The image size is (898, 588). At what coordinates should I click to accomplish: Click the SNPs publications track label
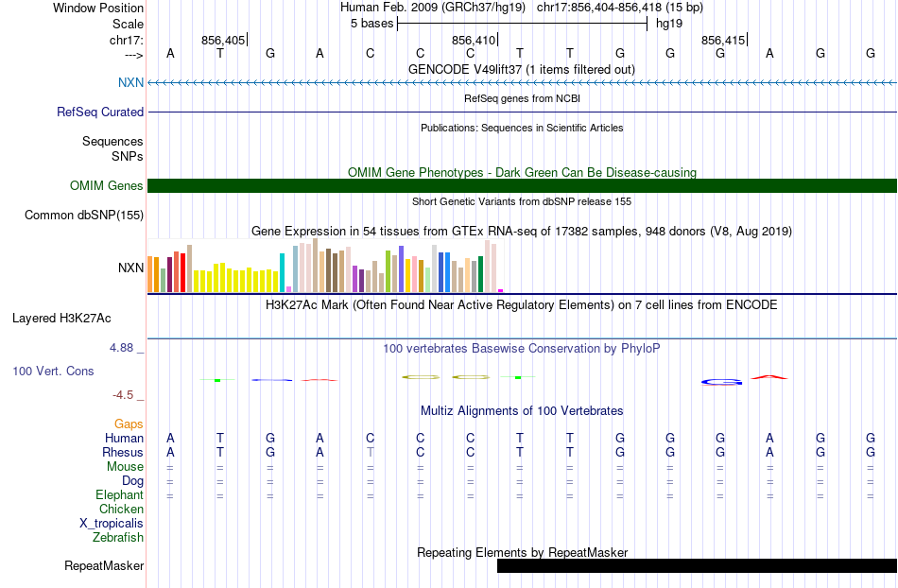[x=128, y=156]
